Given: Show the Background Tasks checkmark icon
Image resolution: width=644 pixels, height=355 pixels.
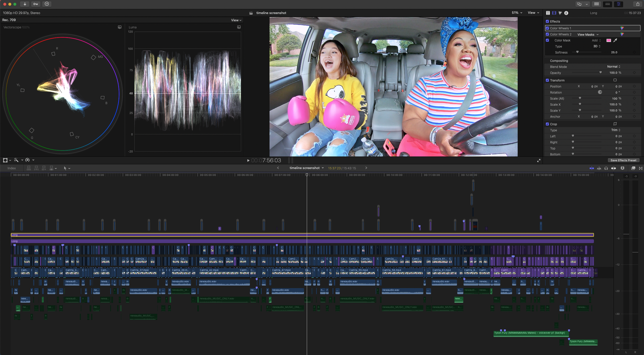Looking at the screenshot, I should coord(47,4).
